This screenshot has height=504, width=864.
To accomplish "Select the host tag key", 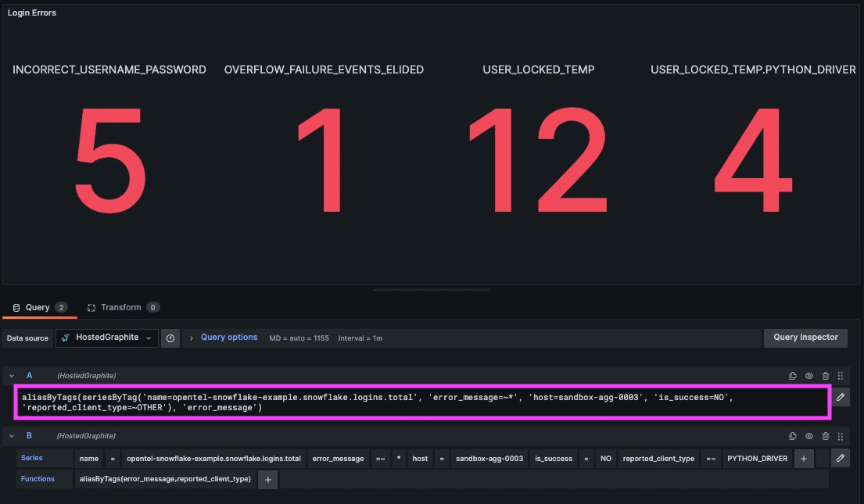I will click(420, 458).
